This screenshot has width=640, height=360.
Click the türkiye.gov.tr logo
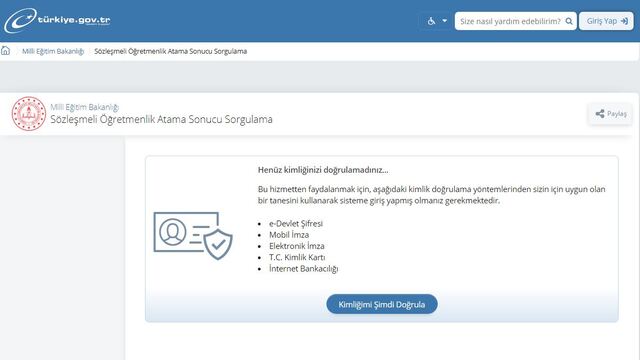(x=57, y=20)
